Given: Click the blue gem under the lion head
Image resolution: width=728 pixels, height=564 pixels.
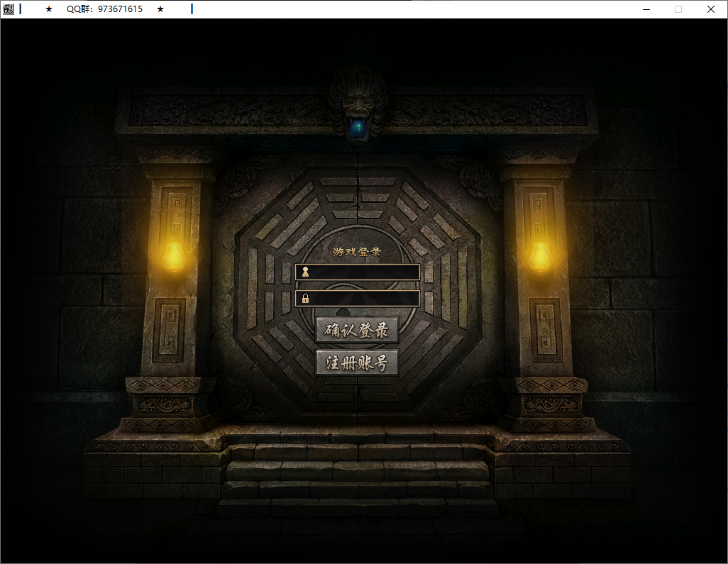Looking at the screenshot, I should (x=358, y=128).
